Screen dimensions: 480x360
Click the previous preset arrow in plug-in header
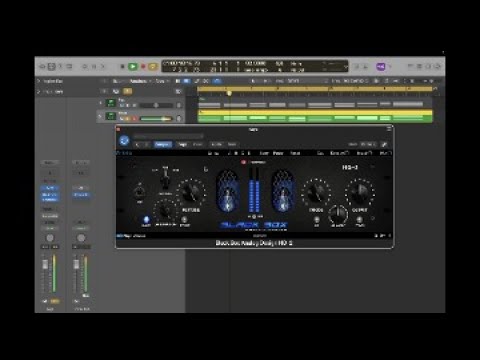137,144
